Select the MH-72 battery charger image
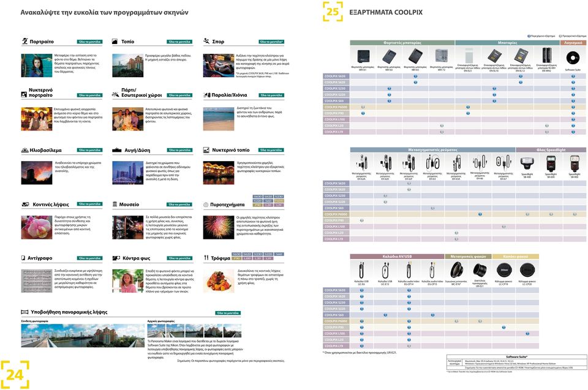588x390 pixels. coord(442,56)
